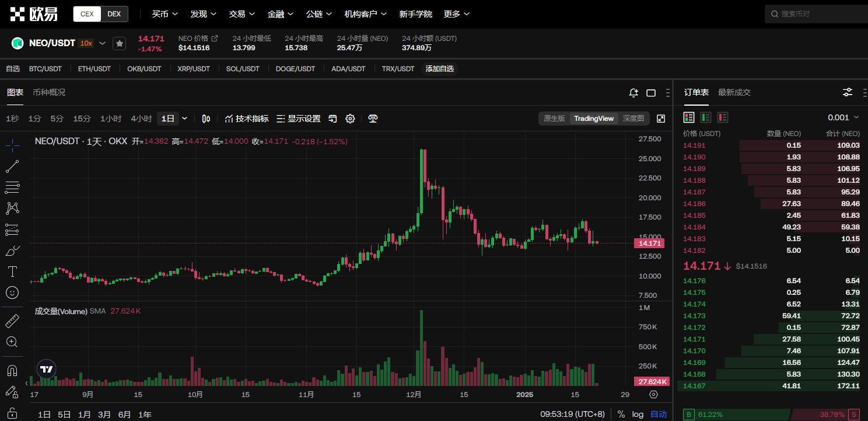868x421 pixels.
Task: Switch to 最新成交 tab
Action: [x=734, y=92]
